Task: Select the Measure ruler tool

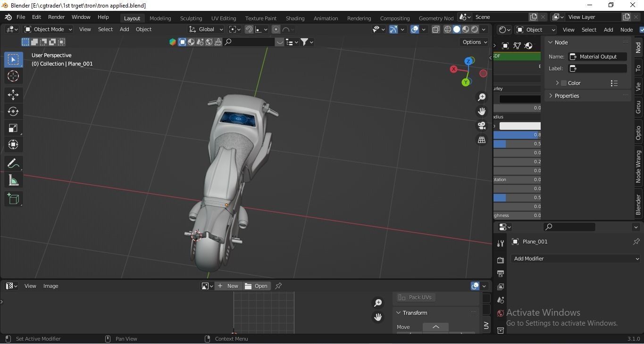Action: [x=13, y=180]
